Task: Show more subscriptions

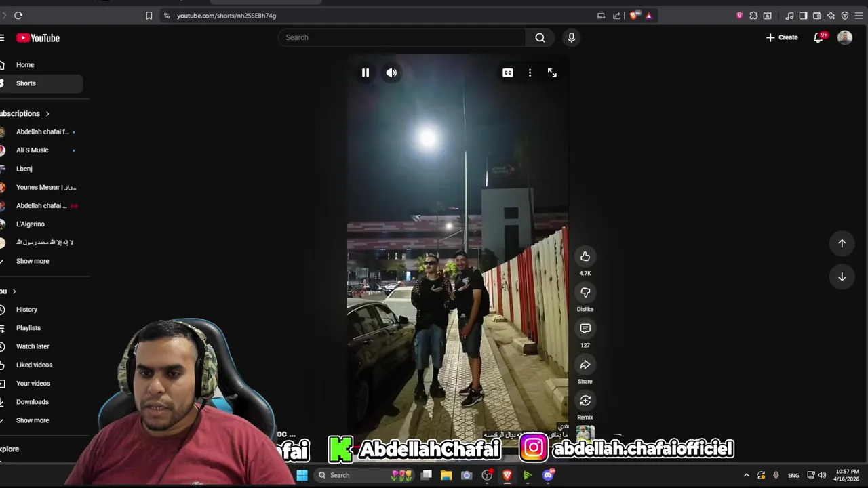Action: 33,261
